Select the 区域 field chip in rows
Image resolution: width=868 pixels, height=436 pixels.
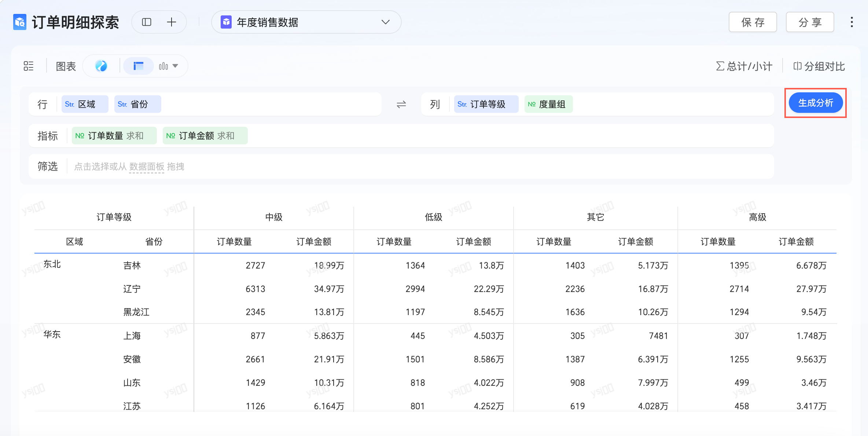[85, 104]
